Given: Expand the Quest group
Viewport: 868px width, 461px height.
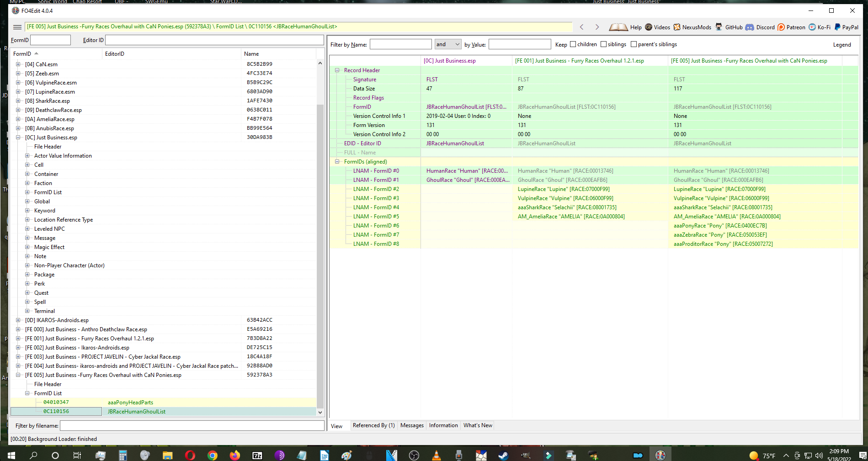Looking at the screenshot, I should (x=27, y=293).
